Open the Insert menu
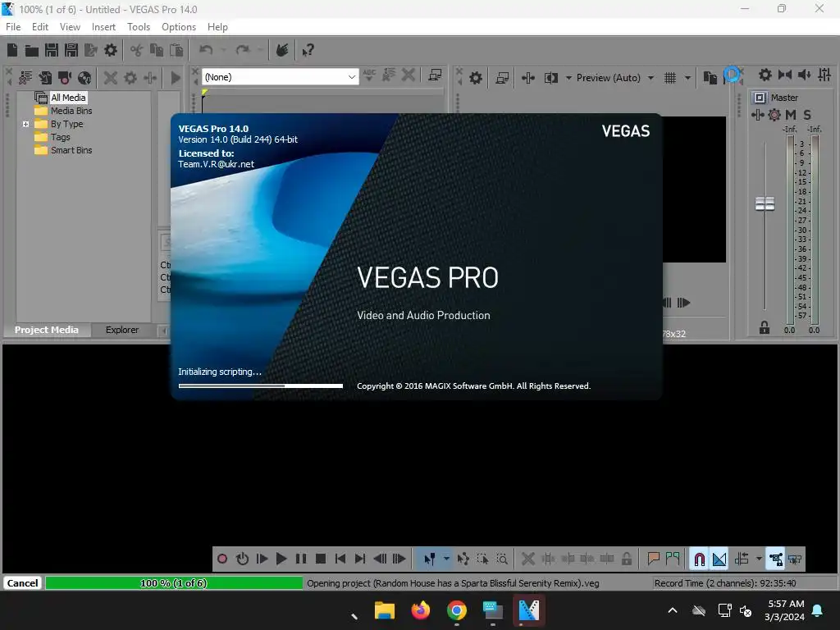The width and height of the screenshot is (840, 630). 103,27
